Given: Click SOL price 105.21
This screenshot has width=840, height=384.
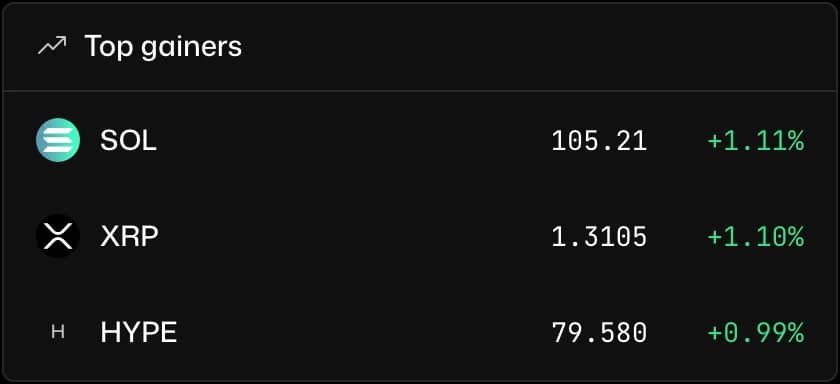Looking at the screenshot, I should pos(599,141).
